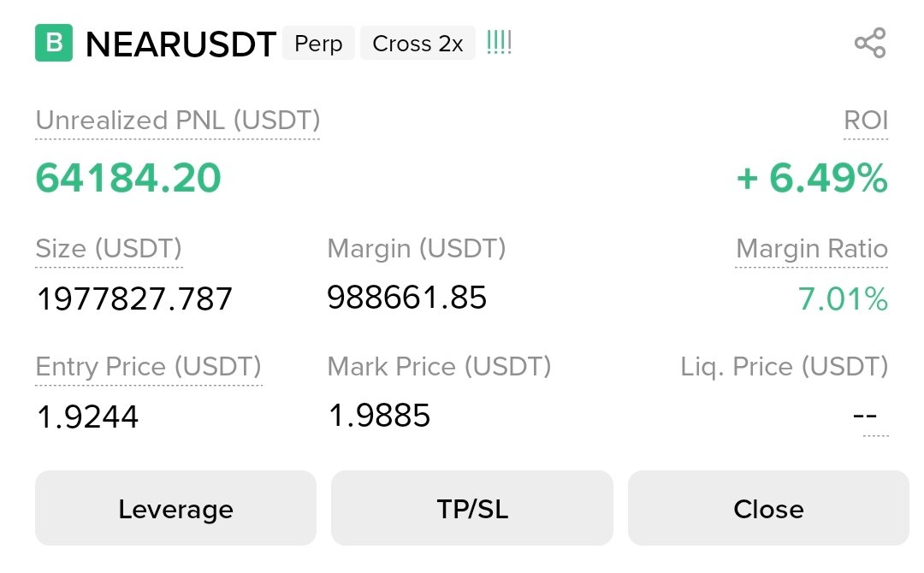Tap the Liq. Price dashes value
The height and width of the screenshot is (573, 924).
(865, 416)
